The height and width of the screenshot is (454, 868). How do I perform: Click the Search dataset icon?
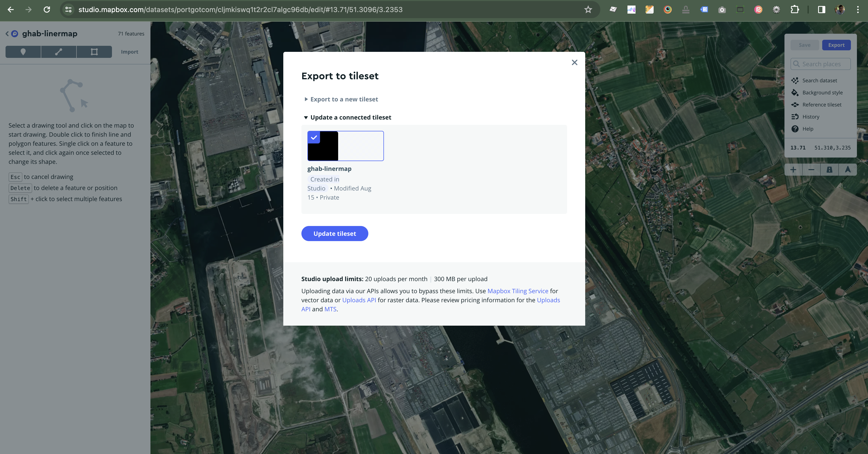795,81
